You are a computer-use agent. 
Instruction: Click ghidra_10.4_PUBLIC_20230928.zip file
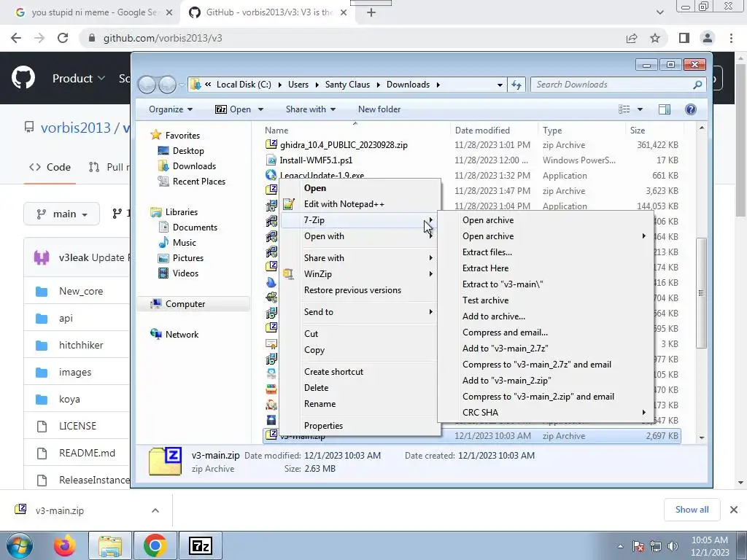click(x=344, y=145)
